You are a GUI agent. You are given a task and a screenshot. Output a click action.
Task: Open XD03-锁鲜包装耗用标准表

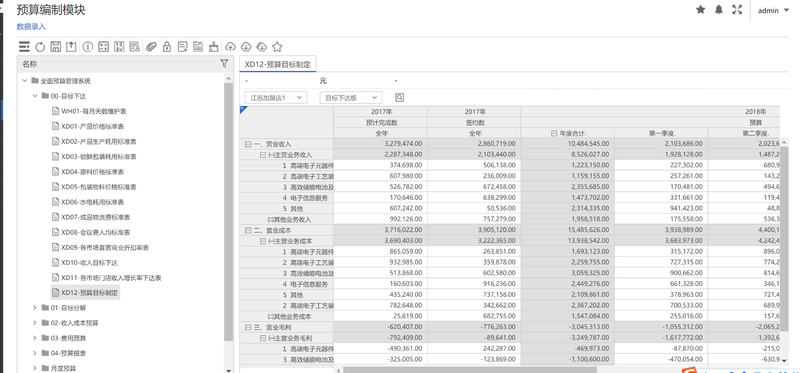pos(98,156)
